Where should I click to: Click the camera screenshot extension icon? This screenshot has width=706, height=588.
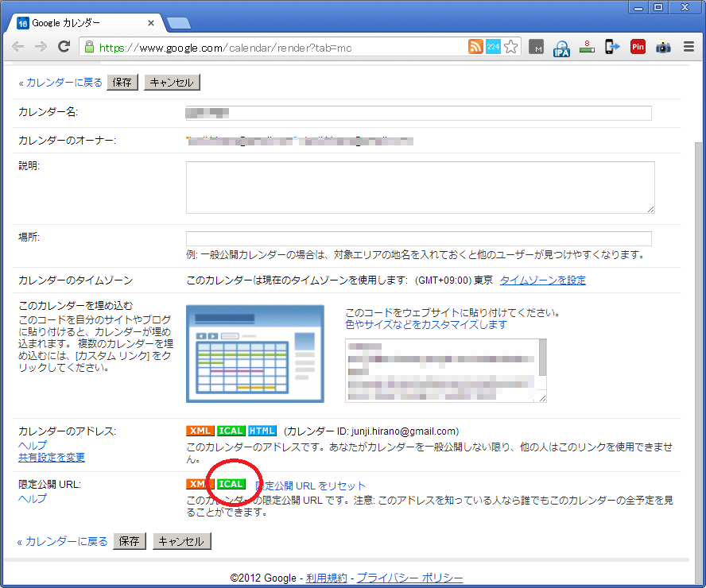click(x=663, y=47)
